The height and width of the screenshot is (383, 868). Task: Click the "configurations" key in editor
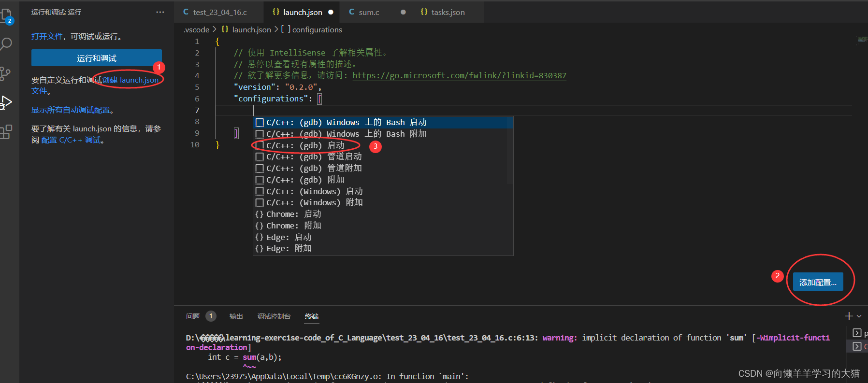271,99
